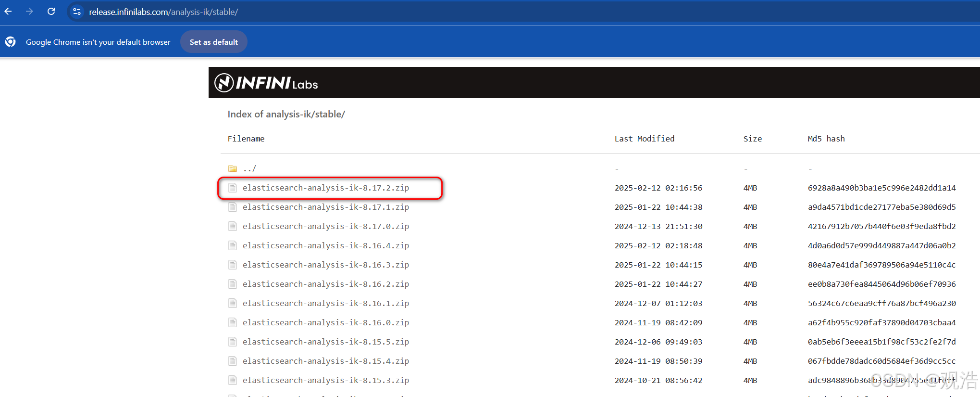Select date 2025-01-22 10:44:15

tap(658, 265)
